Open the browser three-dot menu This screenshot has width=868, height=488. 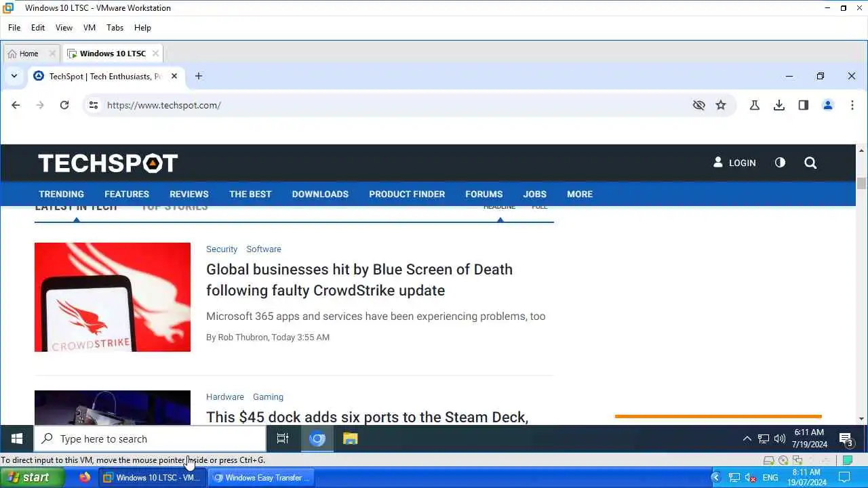click(x=852, y=105)
